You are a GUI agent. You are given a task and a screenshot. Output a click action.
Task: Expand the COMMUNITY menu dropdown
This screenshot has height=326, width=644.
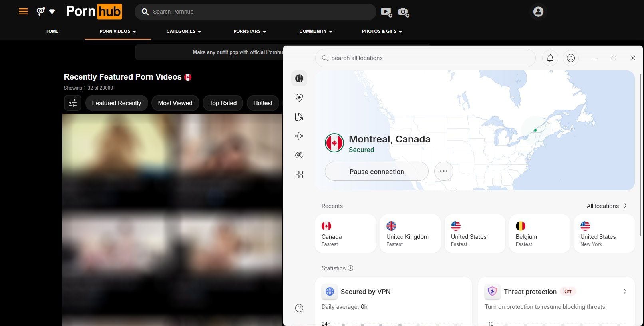tap(316, 31)
